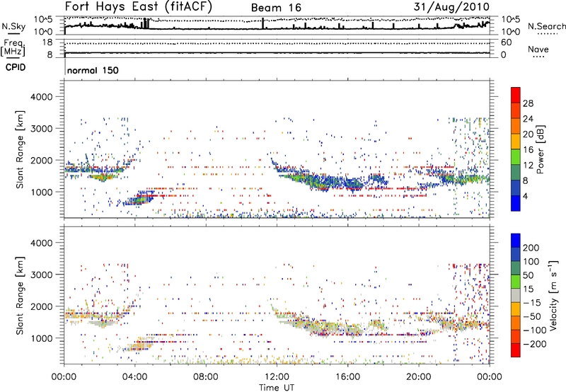Viewport: 566px width, 392px height.
Task: Click the '12:00' time axis tick label
Action: 277,377
